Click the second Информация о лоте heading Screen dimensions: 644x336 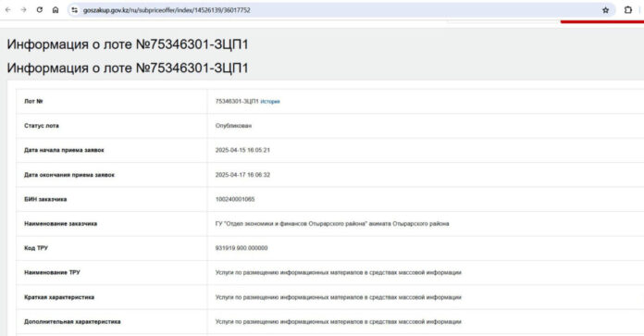click(x=128, y=68)
